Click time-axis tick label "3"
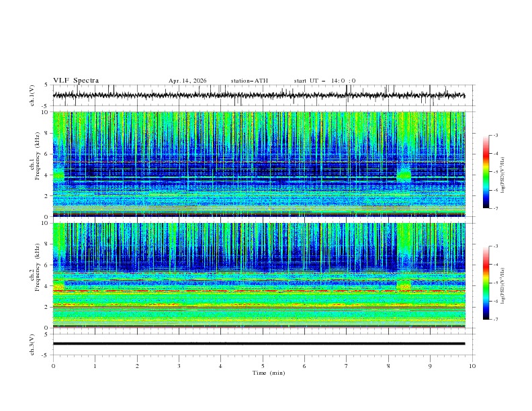 [x=179, y=366]
